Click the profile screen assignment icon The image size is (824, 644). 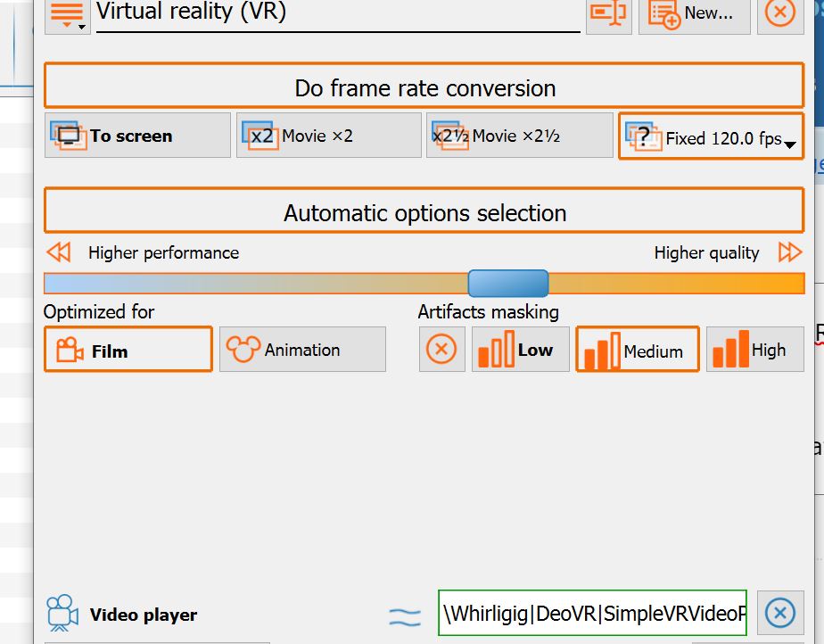click(x=609, y=13)
